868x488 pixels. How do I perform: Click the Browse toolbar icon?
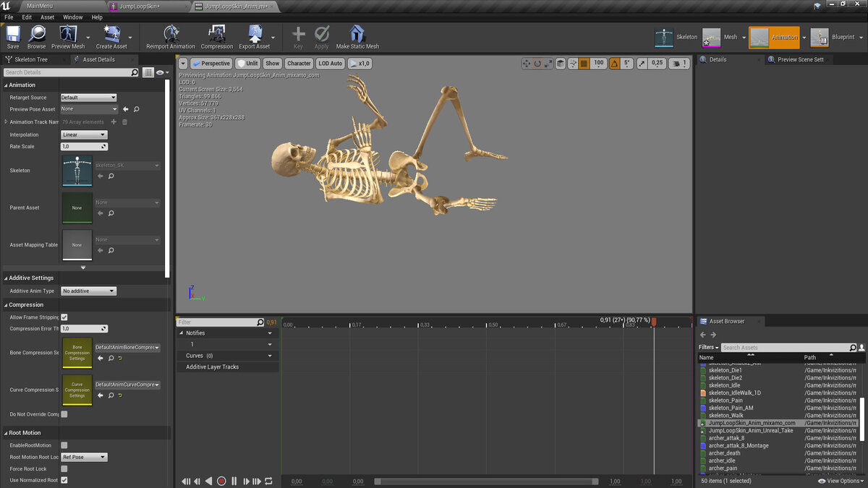click(x=37, y=36)
